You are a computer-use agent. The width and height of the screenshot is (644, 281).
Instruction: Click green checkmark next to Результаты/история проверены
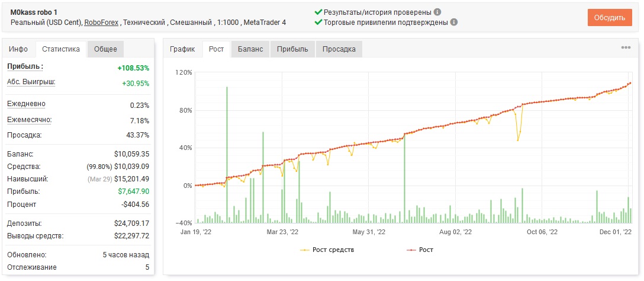(318, 12)
